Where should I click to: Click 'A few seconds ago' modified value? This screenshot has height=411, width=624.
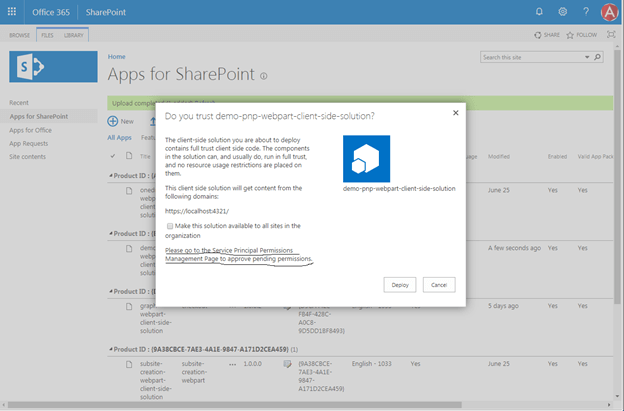point(515,248)
